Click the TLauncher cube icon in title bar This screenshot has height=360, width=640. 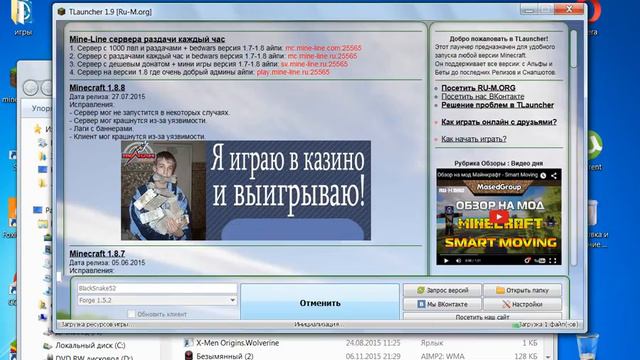click(61, 11)
